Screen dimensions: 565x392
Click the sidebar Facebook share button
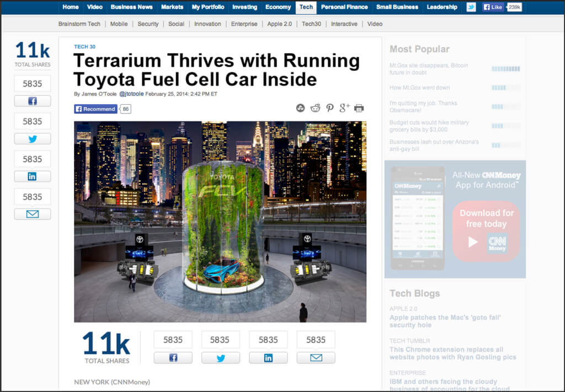coord(33,101)
